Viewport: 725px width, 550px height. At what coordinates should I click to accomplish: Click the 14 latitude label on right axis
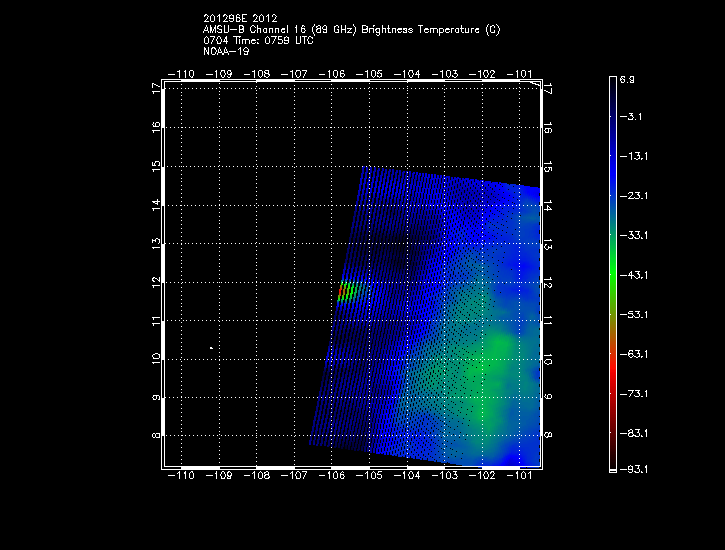(549, 205)
